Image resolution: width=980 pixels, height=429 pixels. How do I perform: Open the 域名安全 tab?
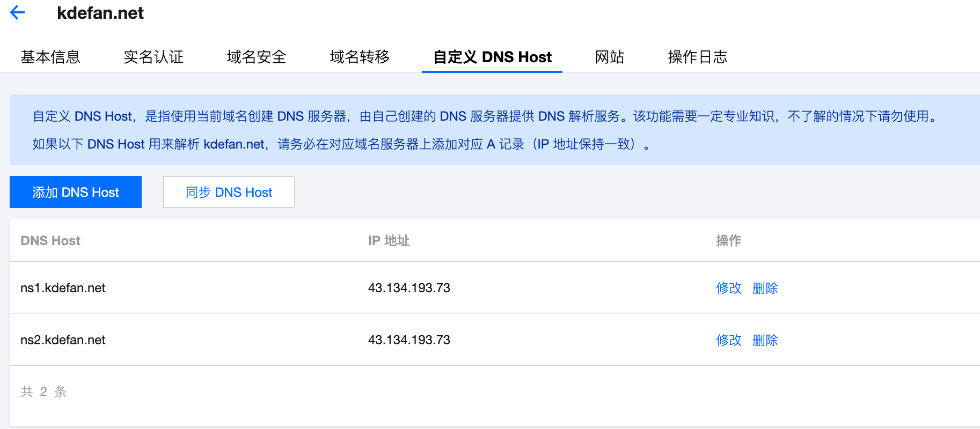coord(257,57)
